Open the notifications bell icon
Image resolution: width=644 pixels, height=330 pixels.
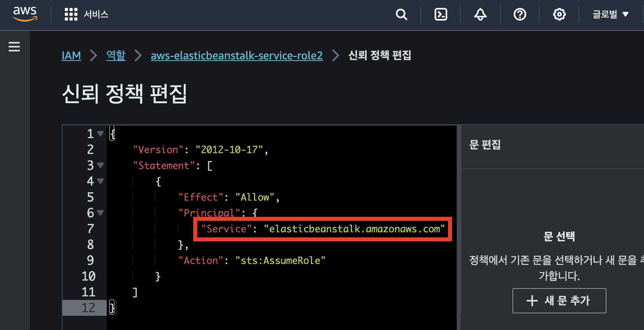click(480, 14)
